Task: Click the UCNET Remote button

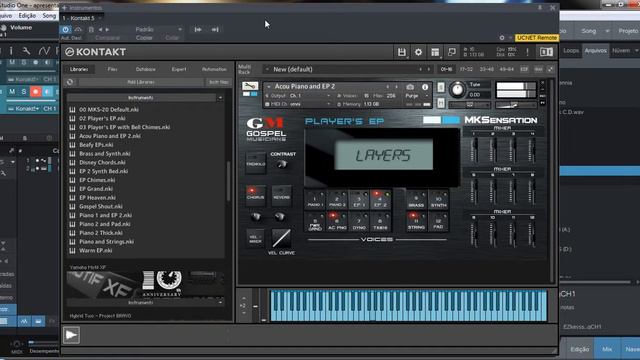Action: [536, 38]
